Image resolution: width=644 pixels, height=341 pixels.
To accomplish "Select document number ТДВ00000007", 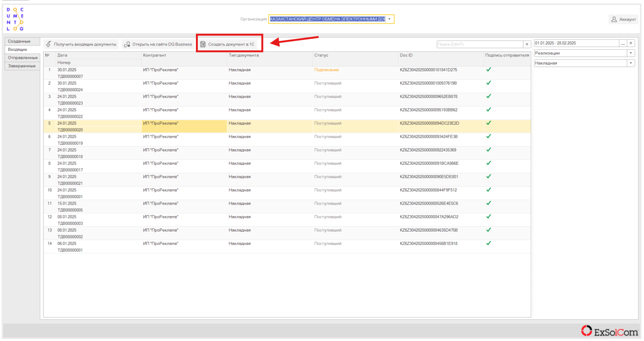I will (70, 76).
